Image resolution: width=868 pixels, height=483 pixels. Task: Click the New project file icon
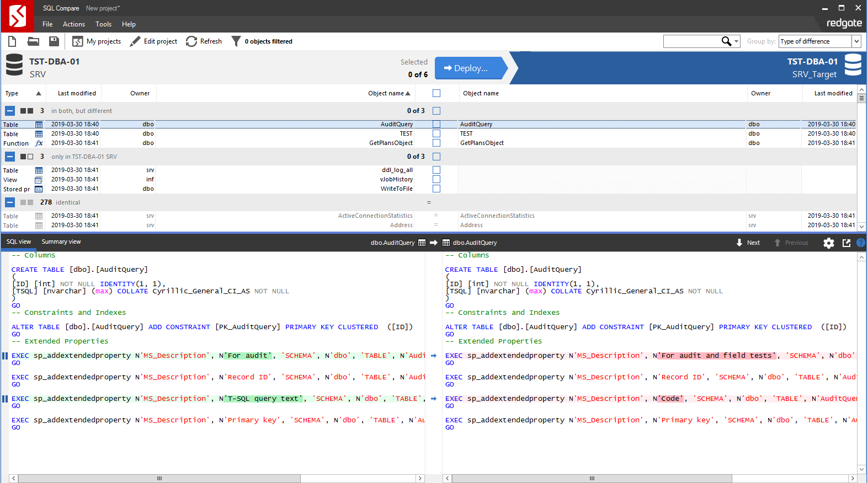tap(12, 41)
